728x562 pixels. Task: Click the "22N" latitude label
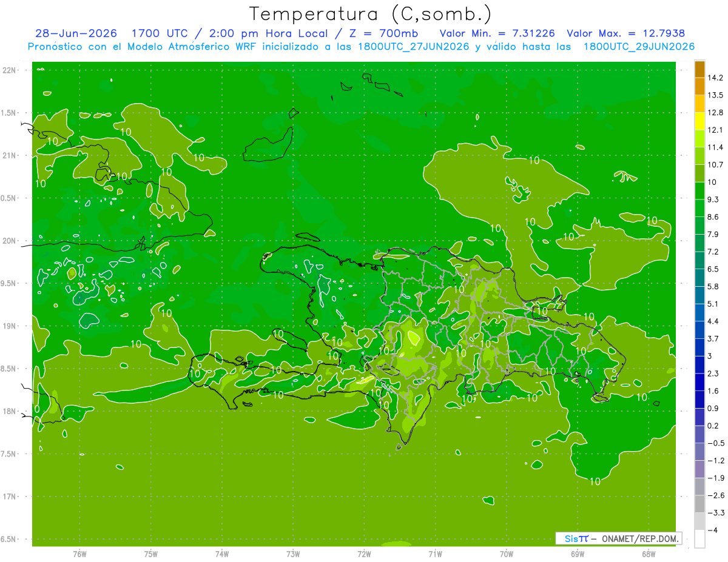[x=10, y=70]
